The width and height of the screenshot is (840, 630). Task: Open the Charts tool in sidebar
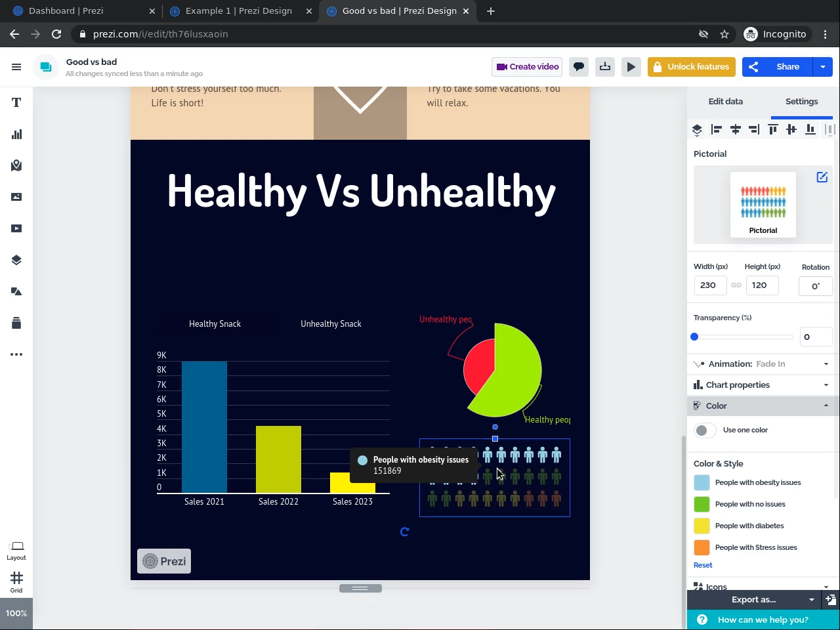[16, 134]
